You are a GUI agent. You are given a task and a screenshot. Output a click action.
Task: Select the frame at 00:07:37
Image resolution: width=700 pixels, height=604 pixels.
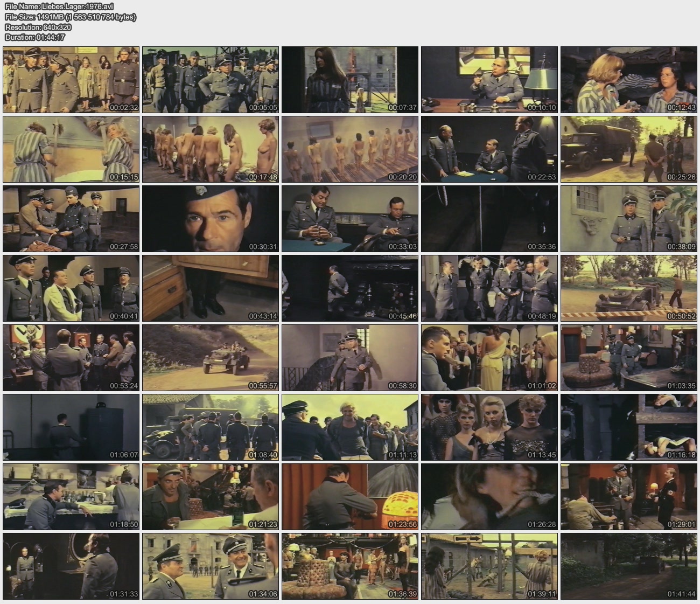[350, 80]
